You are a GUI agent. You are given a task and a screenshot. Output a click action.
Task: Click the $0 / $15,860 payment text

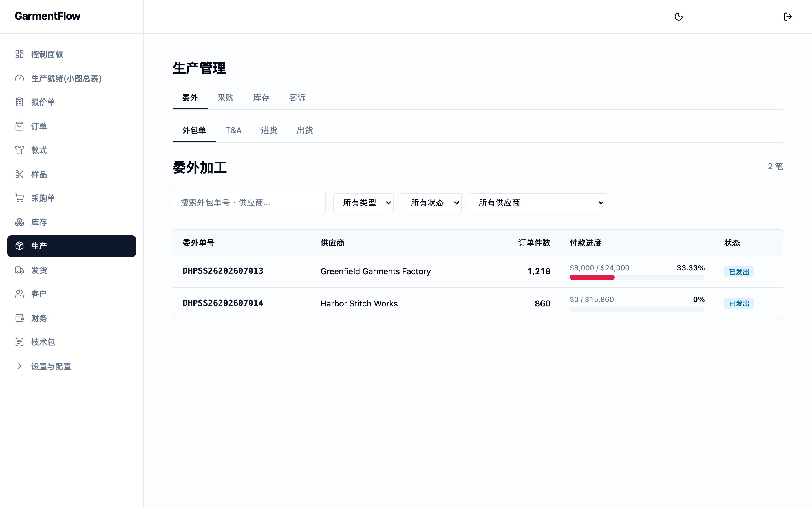tap(592, 299)
